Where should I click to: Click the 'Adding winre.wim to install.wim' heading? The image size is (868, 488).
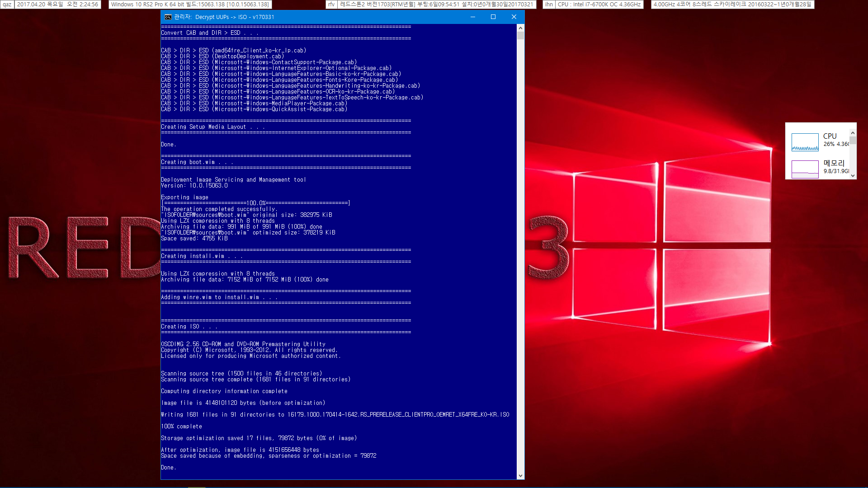[x=219, y=297]
